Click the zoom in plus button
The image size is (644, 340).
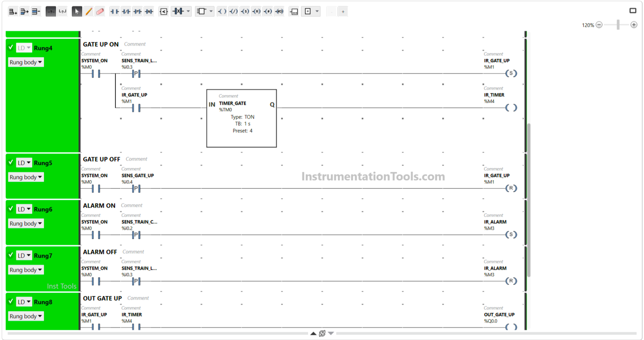pyautogui.click(x=634, y=25)
